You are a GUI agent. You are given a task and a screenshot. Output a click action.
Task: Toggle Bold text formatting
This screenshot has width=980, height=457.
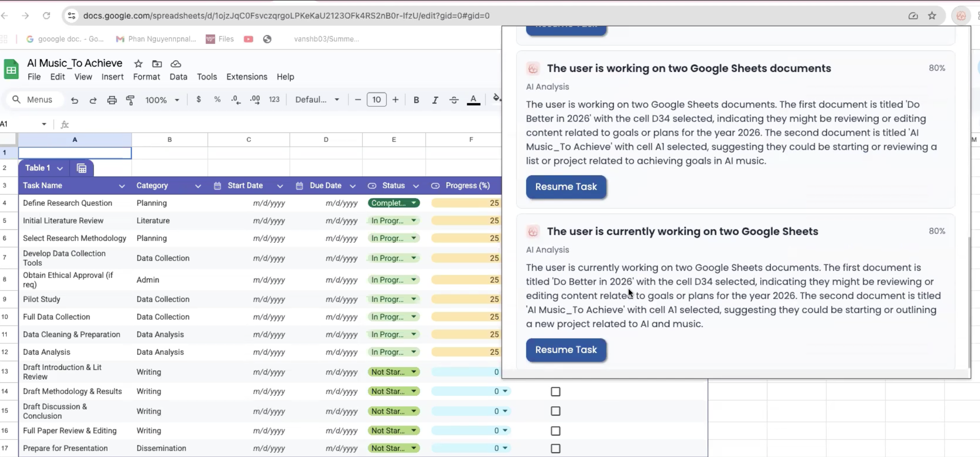[416, 100]
